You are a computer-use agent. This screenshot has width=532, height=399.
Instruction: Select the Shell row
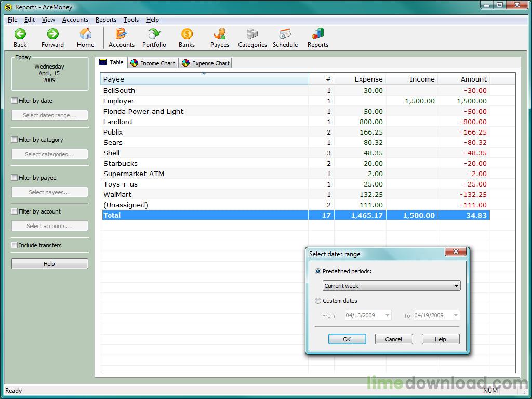click(x=296, y=153)
